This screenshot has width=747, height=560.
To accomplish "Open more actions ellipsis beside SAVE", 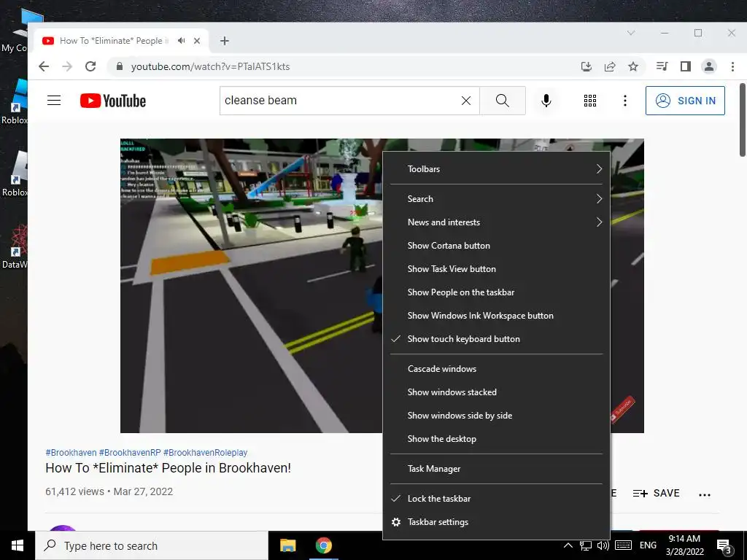I will click(x=705, y=495).
